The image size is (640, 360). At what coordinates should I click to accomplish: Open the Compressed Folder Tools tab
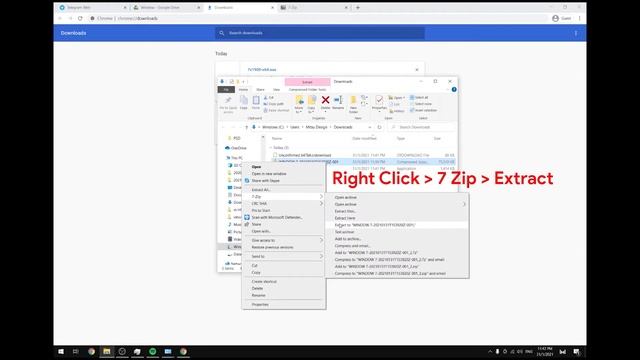coord(307,89)
